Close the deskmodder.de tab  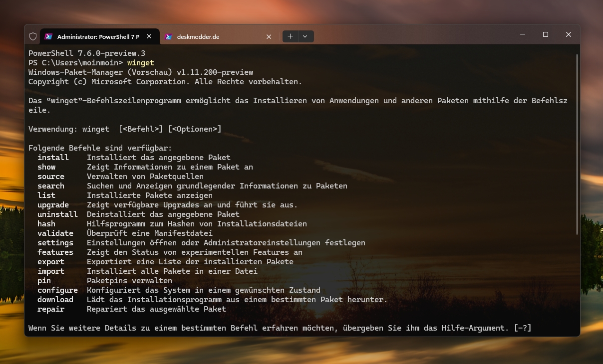coord(269,36)
